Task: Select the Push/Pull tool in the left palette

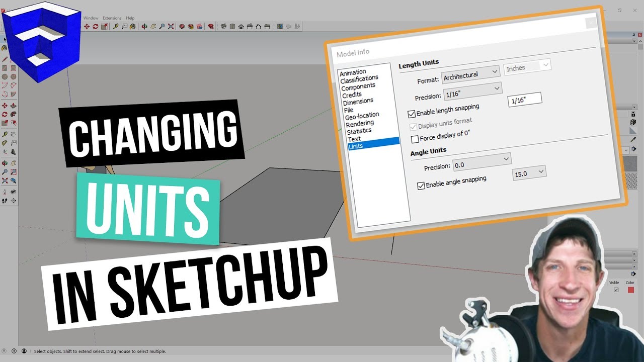Action: point(14,106)
